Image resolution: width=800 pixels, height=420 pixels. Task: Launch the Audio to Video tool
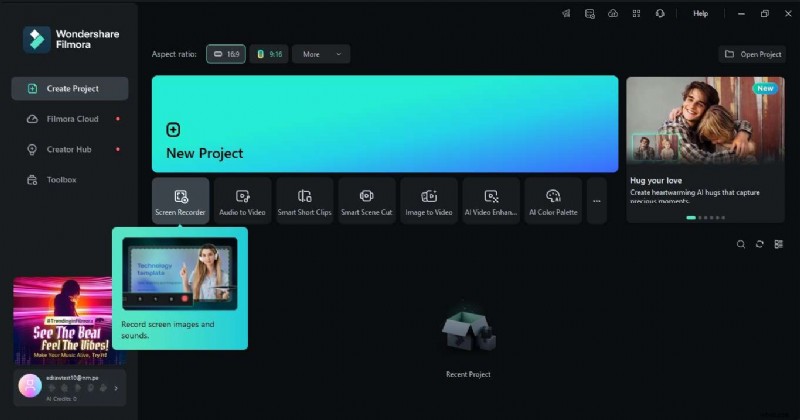242,201
